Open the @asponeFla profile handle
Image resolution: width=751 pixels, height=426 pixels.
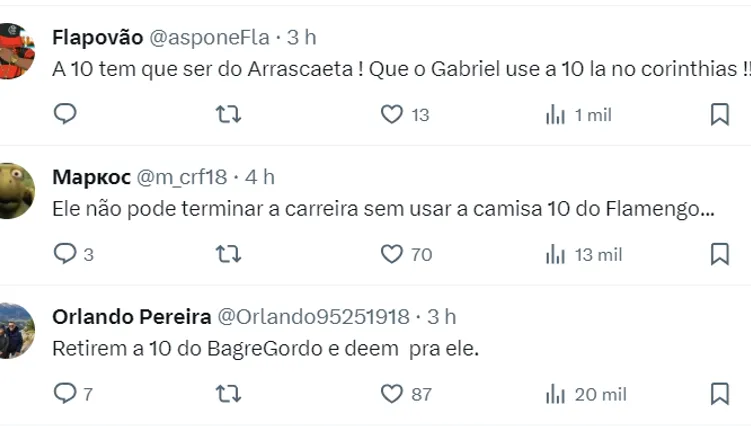209,38
